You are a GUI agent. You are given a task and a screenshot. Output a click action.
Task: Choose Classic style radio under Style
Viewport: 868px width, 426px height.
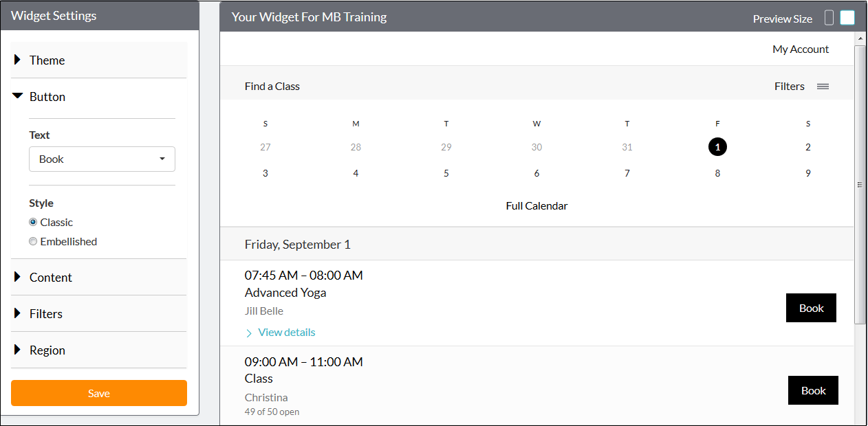click(x=32, y=222)
